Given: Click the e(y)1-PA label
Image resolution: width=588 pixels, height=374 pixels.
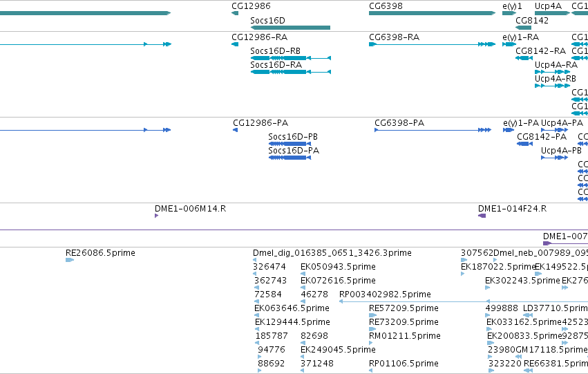Looking at the screenshot, I should (x=521, y=123).
